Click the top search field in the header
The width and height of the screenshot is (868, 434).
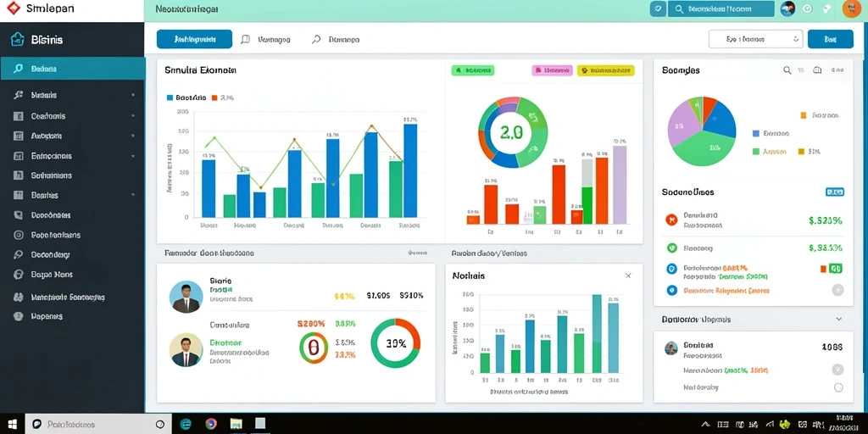click(x=721, y=8)
